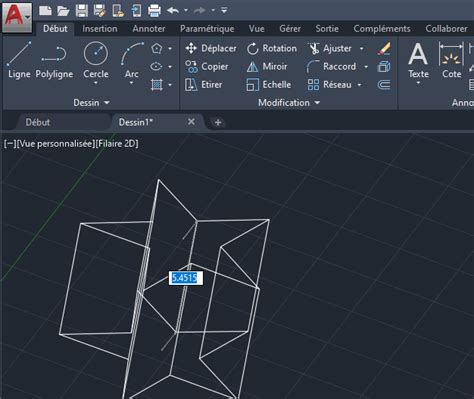
Task: Expand the Modification panel
Action: click(x=289, y=103)
